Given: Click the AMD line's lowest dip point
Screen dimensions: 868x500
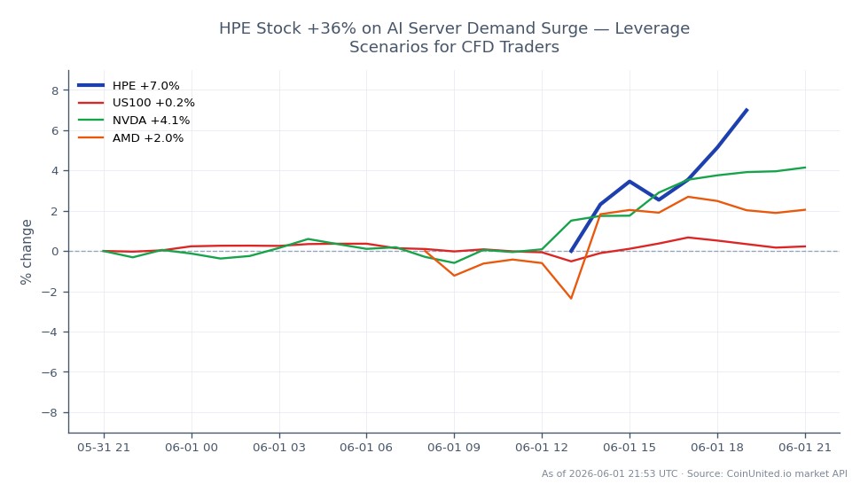Looking at the screenshot, I should point(571,299).
